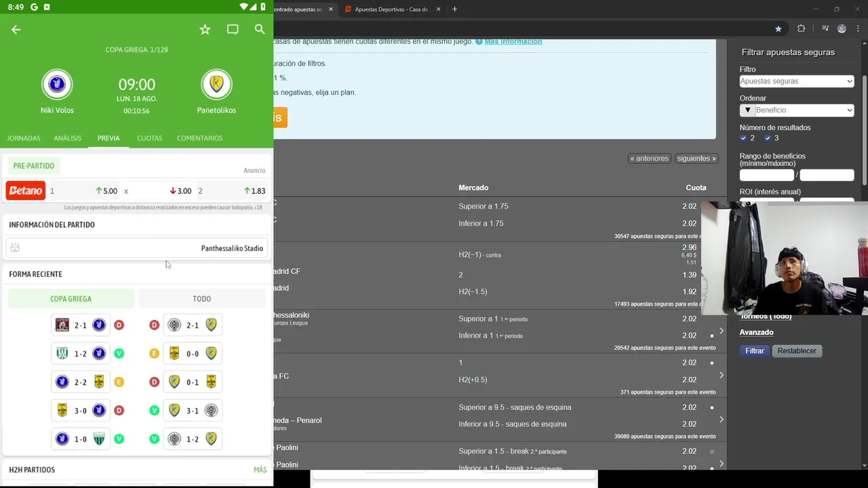Screen dimensions: 868x488
Task: Click the maximum profit range input field
Action: click(827, 175)
